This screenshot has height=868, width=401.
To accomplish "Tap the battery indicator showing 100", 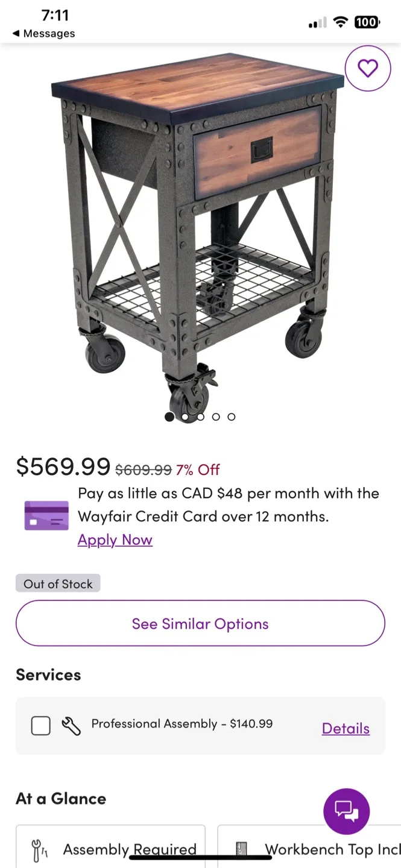I will coord(367,22).
